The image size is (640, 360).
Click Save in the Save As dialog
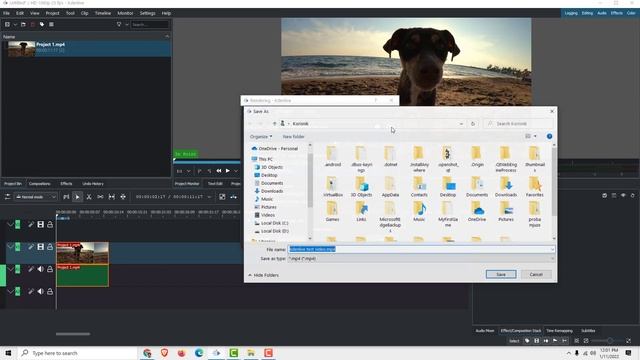(501, 274)
